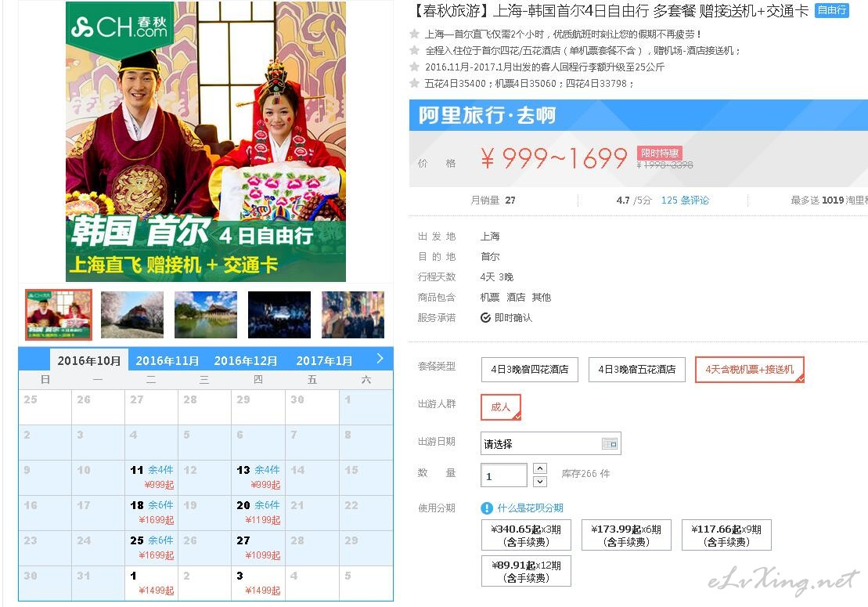Pick November 1 date ¥1499起
The height and width of the screenshot is (607, 868).
tap(152, 584)
